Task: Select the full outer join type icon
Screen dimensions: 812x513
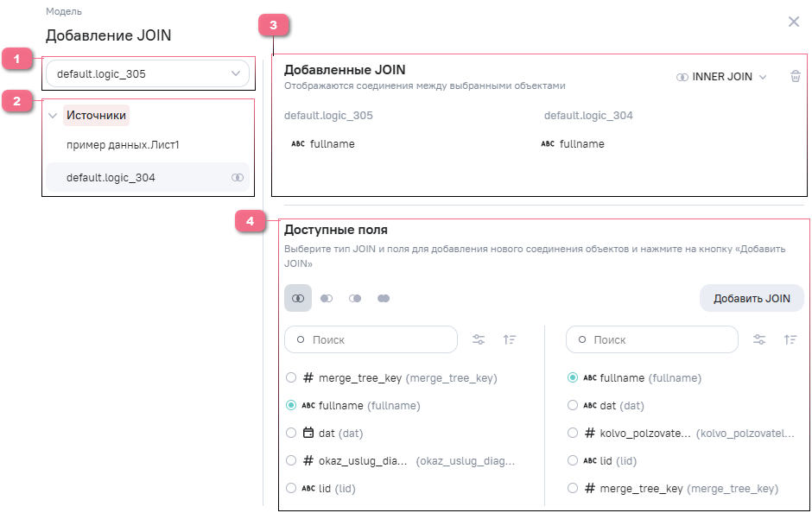Action: click(384, 298)
